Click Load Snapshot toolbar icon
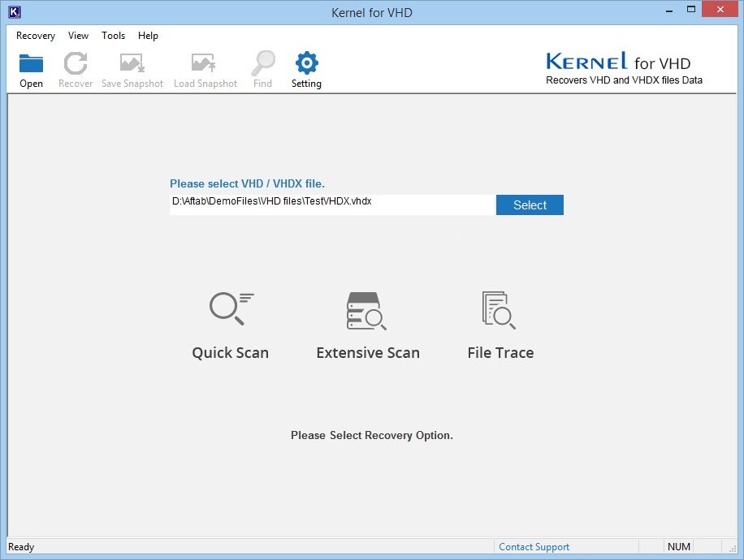 tap(205, 70)
